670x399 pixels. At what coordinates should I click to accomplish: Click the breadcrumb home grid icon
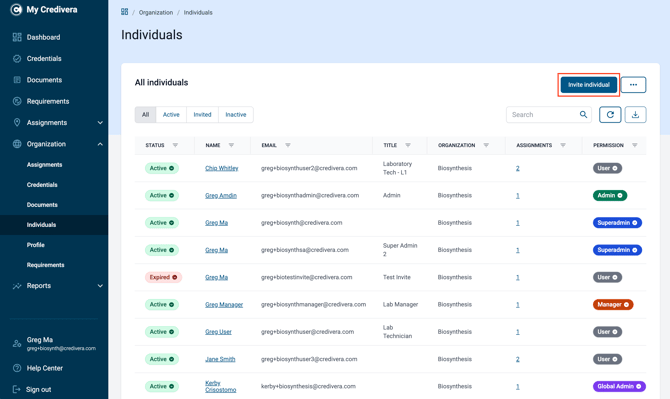(124, 12)
